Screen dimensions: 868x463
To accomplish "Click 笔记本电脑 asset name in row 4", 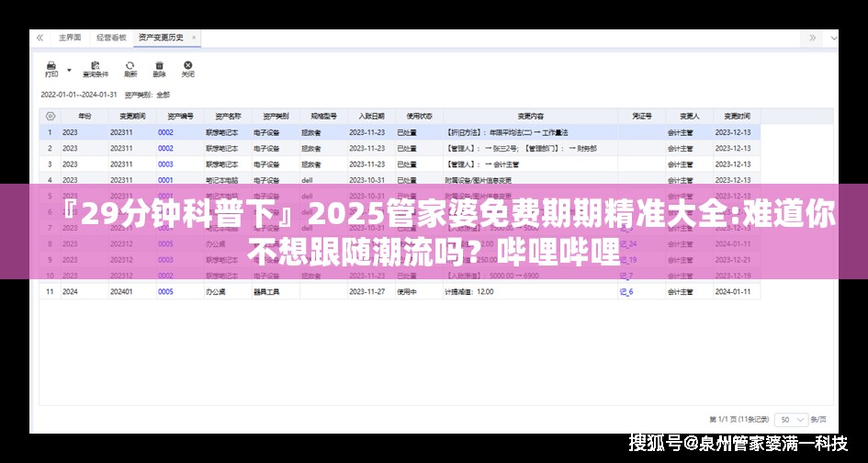I will [228, 180].
